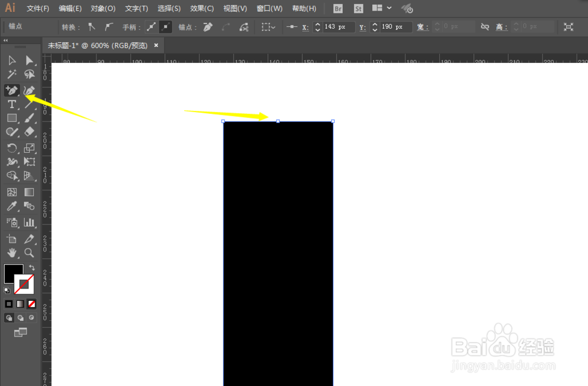Choose the Lasso tool
The width and height of the screenshot is (588, 386).
click(29, 74)
